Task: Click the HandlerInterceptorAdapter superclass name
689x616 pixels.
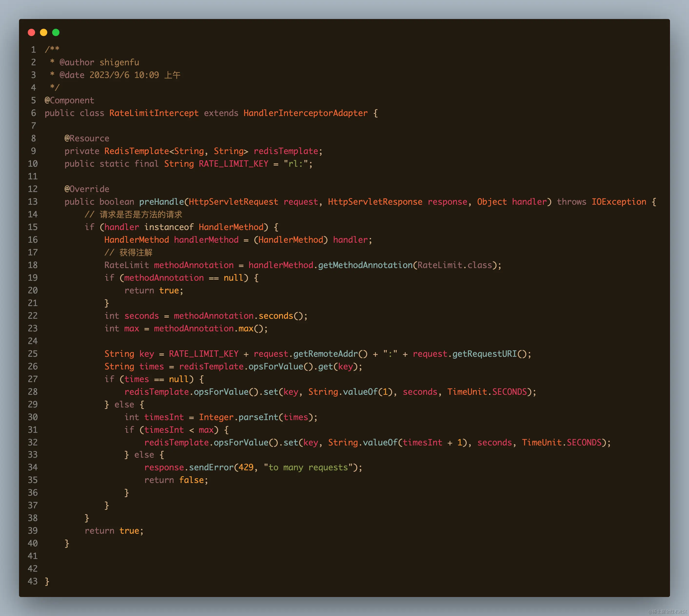Action: pos(305,113)
